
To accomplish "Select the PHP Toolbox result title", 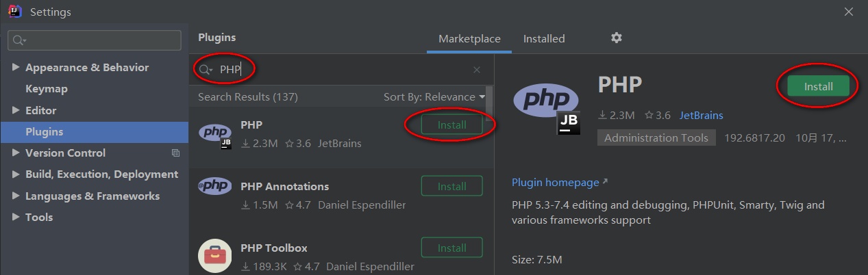I will pos(274,248).
